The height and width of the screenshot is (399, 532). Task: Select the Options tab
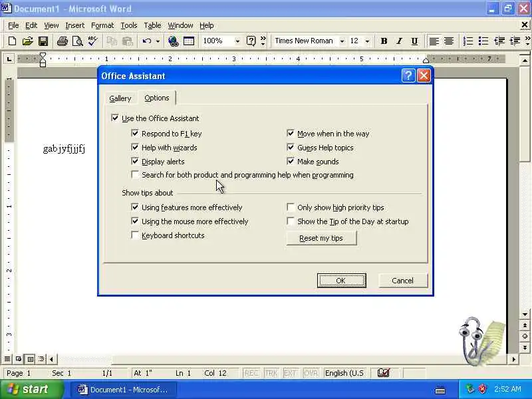coord(157,98)
